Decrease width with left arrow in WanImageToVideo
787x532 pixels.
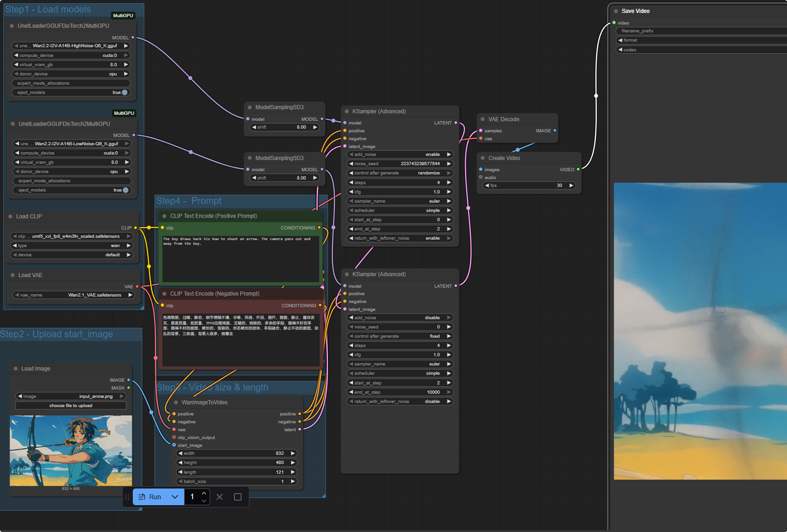[180, 453]
